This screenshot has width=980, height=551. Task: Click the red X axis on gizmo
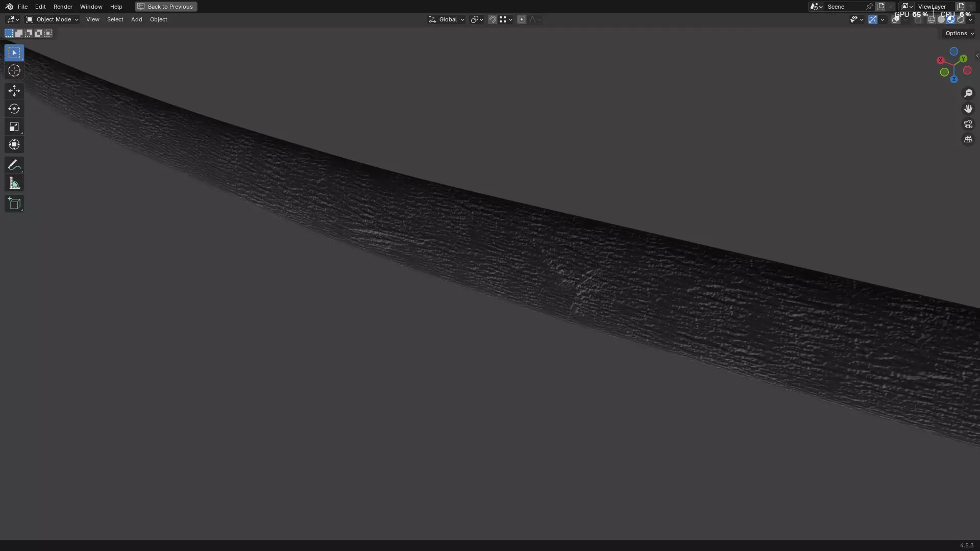[x=940, y=60]
